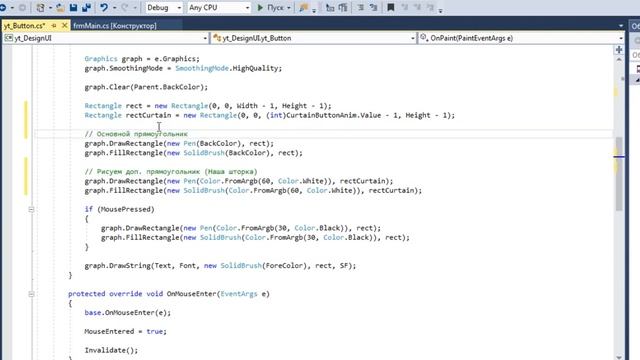Click the Redo arrow icon
The height and width of the screenshot is (360, 640).
pos(125,7)
